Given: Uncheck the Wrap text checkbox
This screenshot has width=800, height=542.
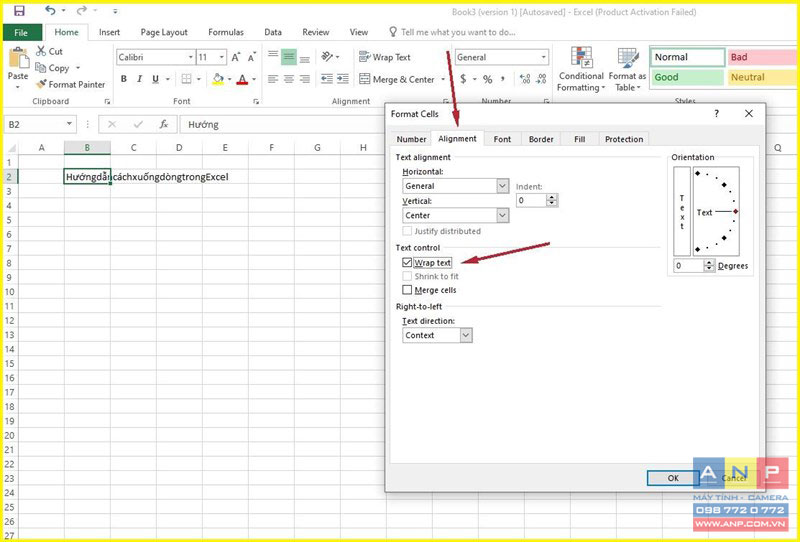Looking at the screenshot, I should (407, 262).
